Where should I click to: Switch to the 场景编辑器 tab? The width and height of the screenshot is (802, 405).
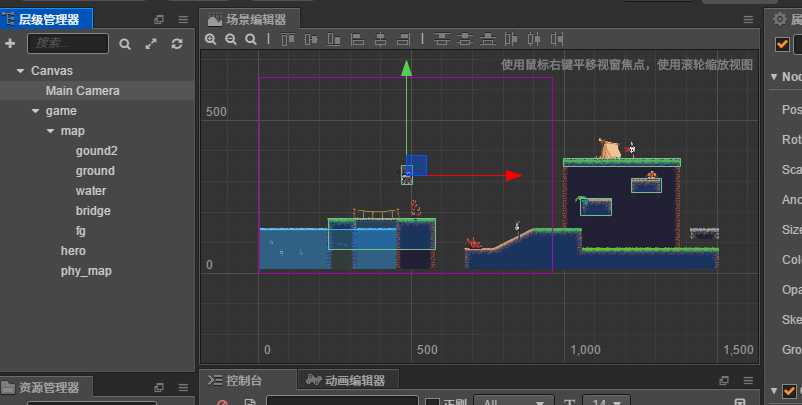pyautogui.click(x=250, y=19)
